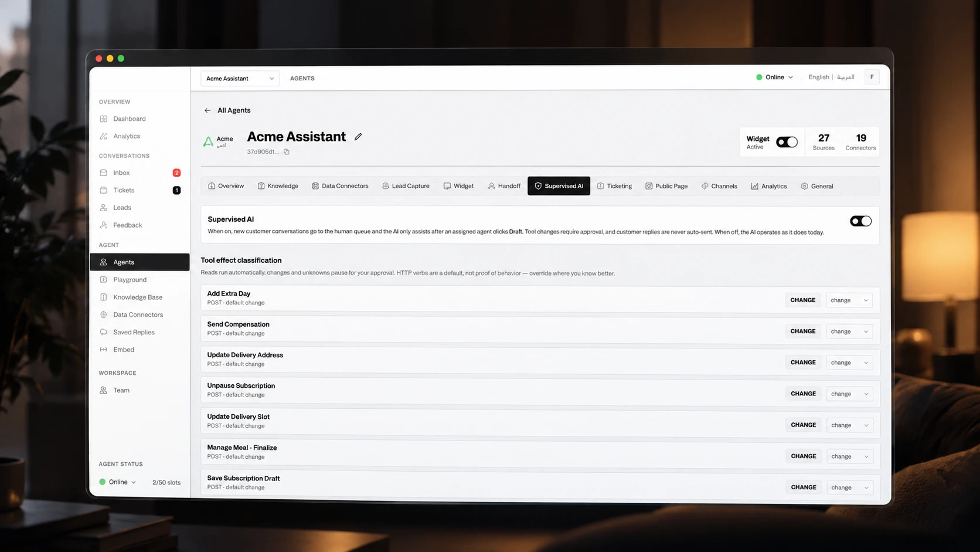Open the Inbox with 2 unread

(139, 172)
